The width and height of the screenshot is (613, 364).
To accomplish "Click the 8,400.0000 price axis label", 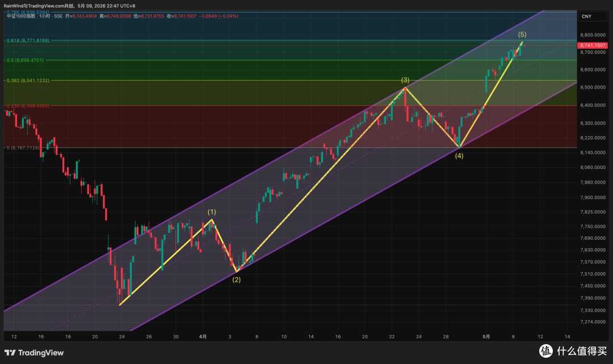I will tap(593, 105).
